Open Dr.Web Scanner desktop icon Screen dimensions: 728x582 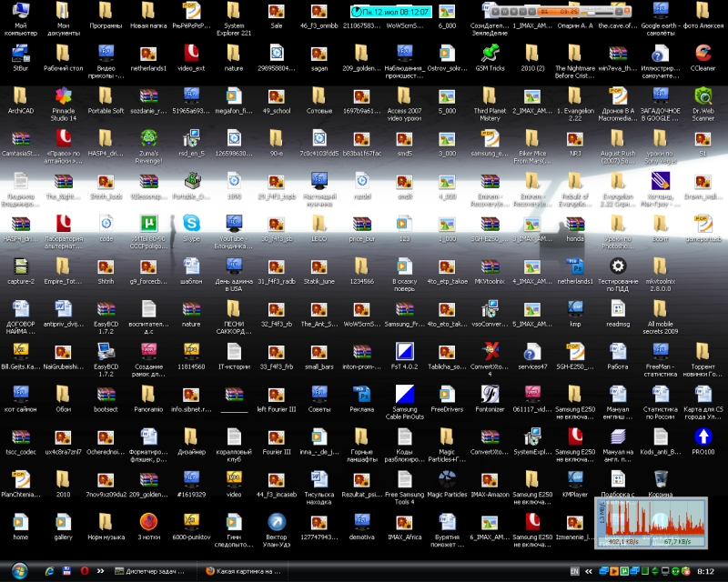703,95
